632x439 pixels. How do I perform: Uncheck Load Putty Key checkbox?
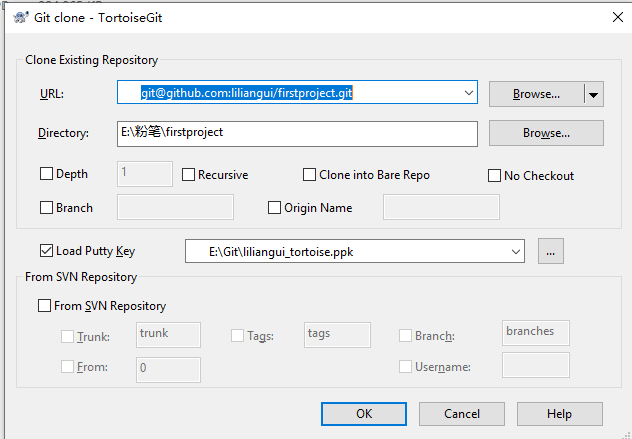(x=46, y=251)
